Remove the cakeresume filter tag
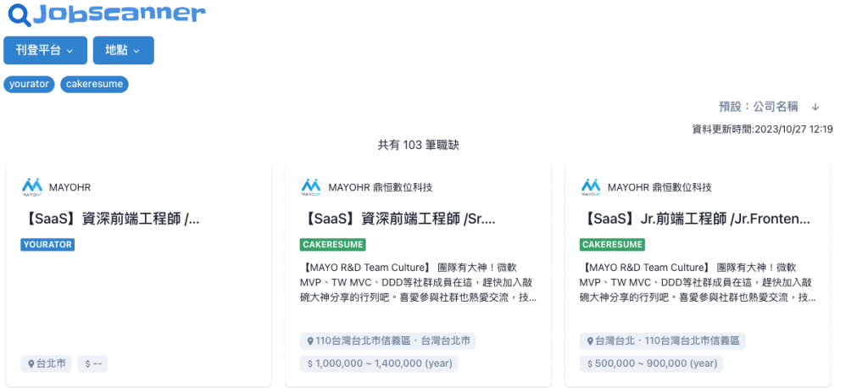The height and width of the screenshot is (388, 868). [x=95, y=85]
